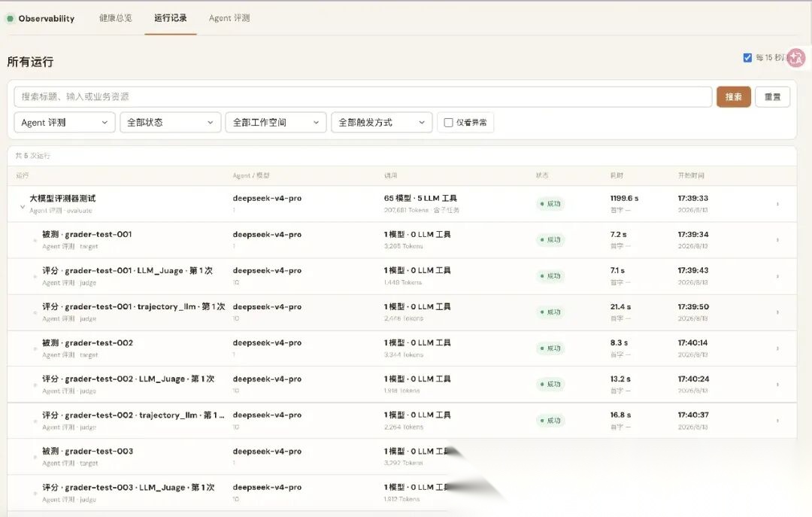
Task: Switch to the 运行记录 tab
Action: coord(171,18)
